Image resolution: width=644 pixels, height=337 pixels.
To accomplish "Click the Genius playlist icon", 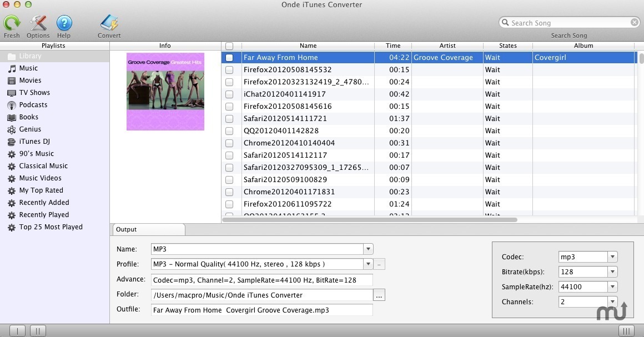I will [x=11, y=129].
